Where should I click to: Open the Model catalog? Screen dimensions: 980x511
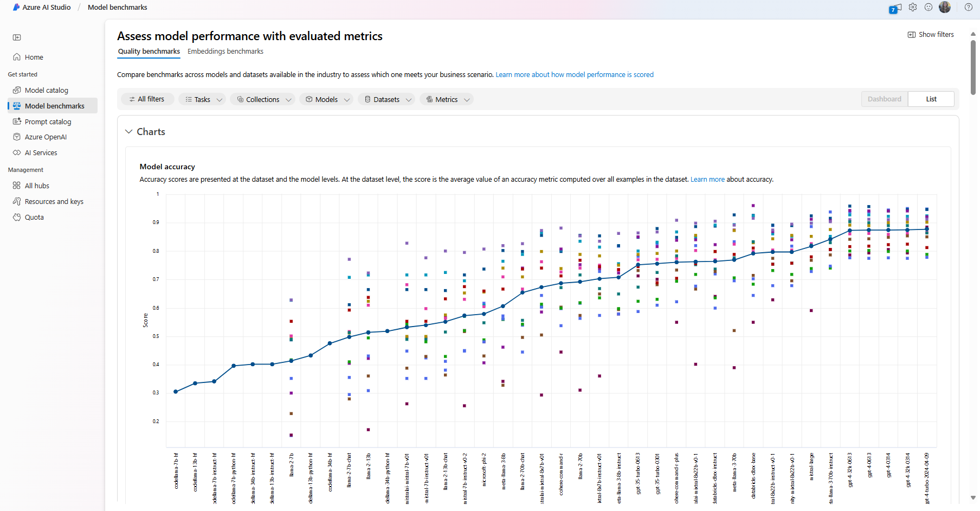(x=47, y=90)
